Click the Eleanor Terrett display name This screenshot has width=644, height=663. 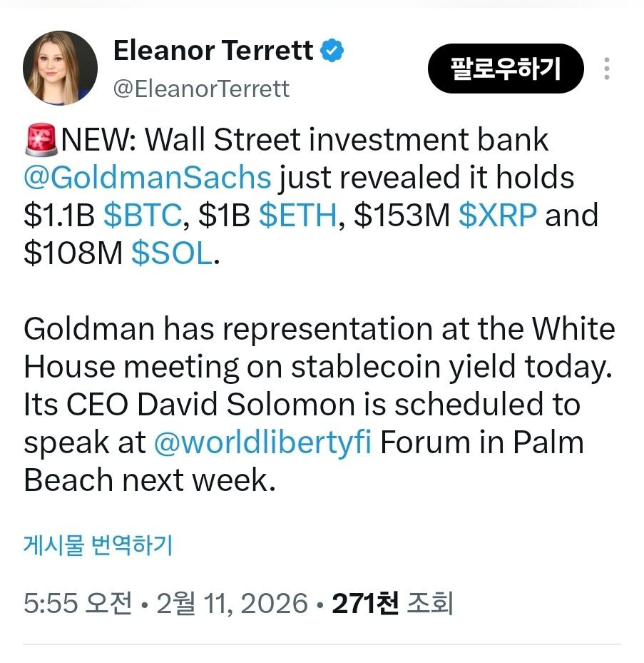[x=213, y=51]
